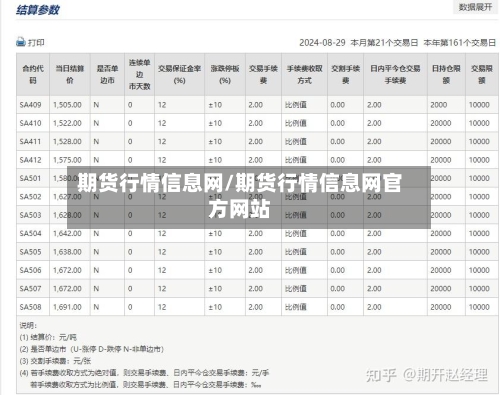Click the 10000 trading limit for SA508

479,307
